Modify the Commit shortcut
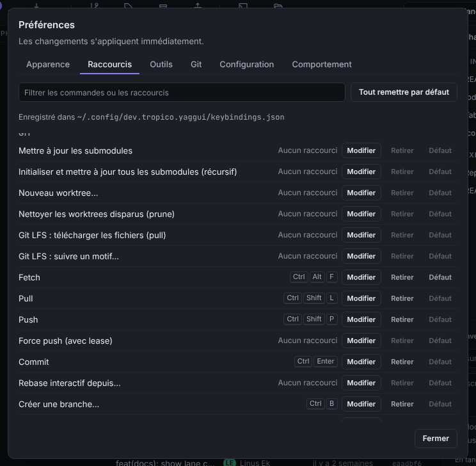The image size is (476, 466). pos(361,362)
